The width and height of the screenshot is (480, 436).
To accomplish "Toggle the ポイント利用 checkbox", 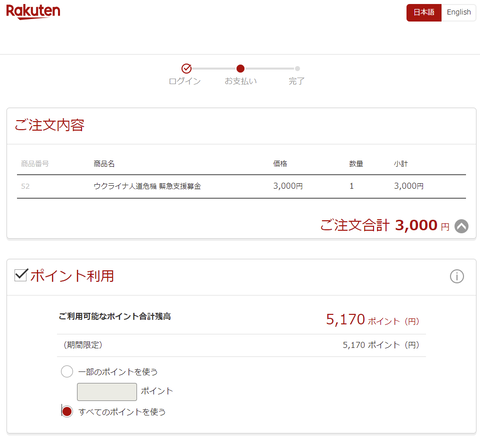I will [x=21, y=275].
